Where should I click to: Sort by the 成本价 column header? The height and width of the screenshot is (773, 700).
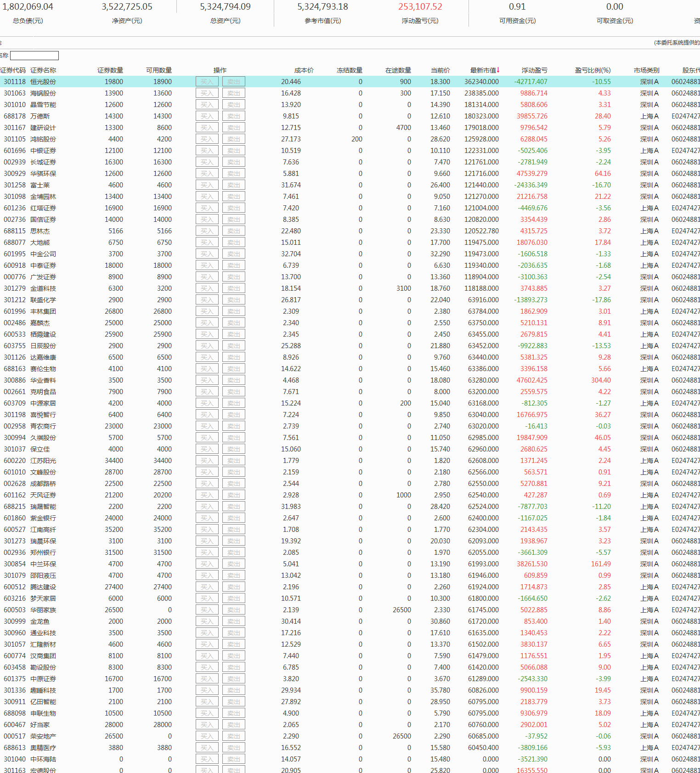(304, 70)
